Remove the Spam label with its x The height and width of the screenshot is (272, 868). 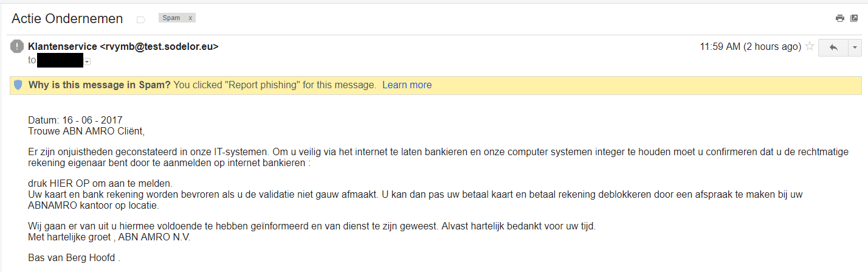(190, 18)
